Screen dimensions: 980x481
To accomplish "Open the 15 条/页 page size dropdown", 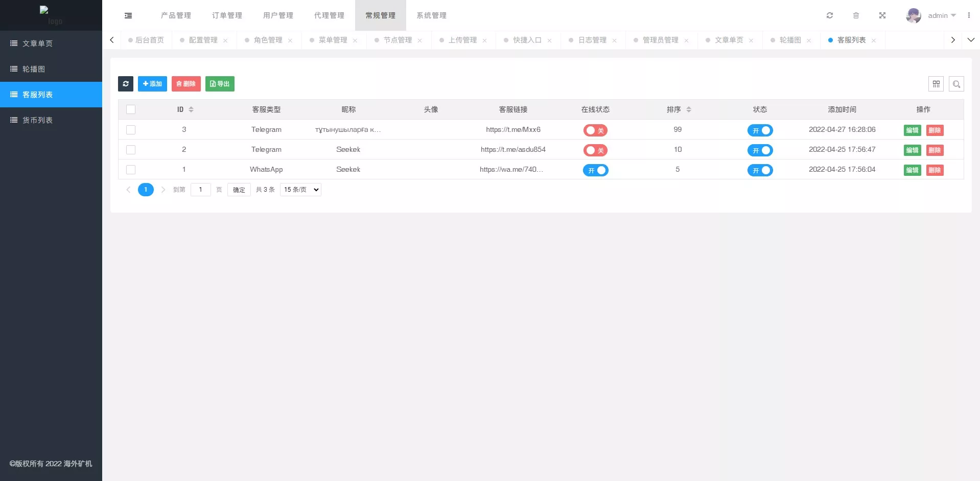I will pyautogui.click(x=300, y=190).
